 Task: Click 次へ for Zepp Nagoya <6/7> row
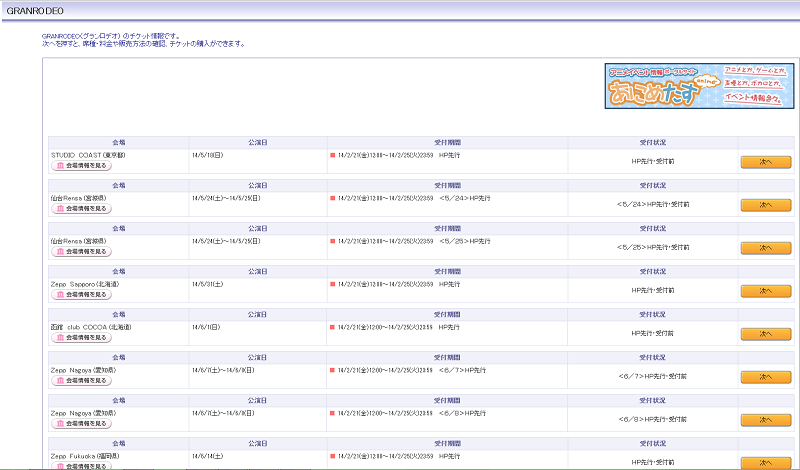pyautogui.click(x=765, y=377)
